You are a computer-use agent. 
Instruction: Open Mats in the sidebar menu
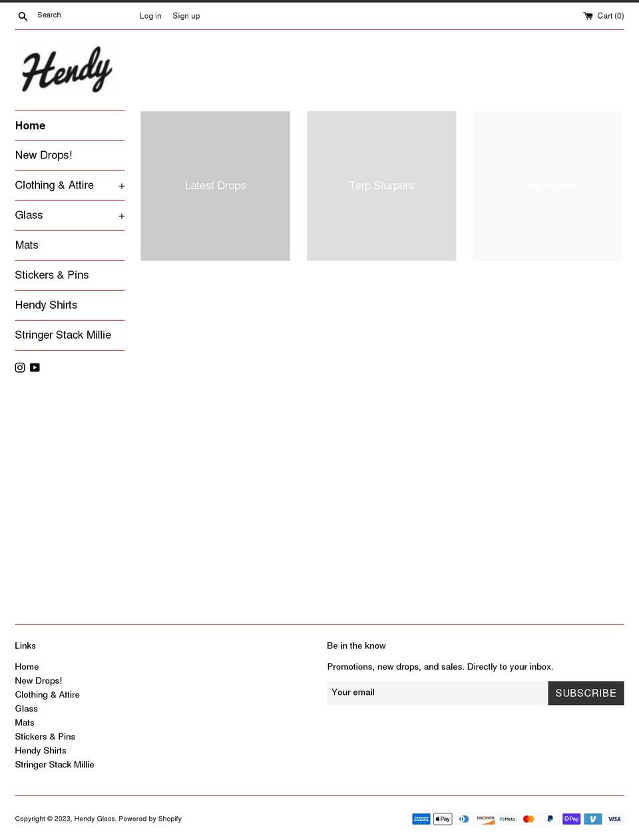tap(27, 245)
